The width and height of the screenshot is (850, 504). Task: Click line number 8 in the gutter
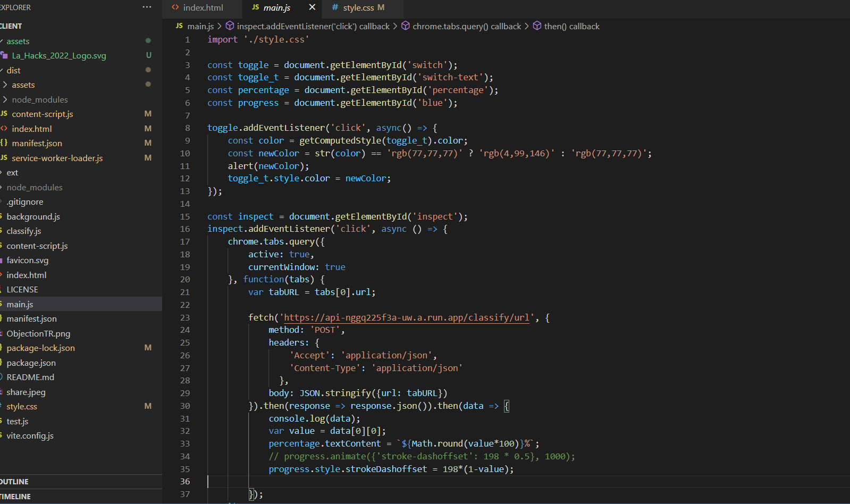[x=187, y=128]
